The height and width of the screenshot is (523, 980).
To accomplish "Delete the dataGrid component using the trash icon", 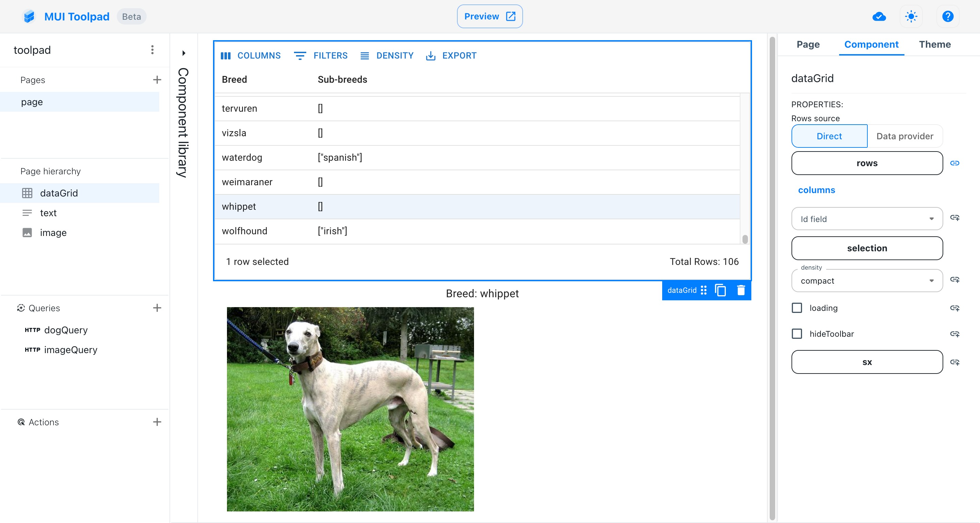I will pos(741,290).
